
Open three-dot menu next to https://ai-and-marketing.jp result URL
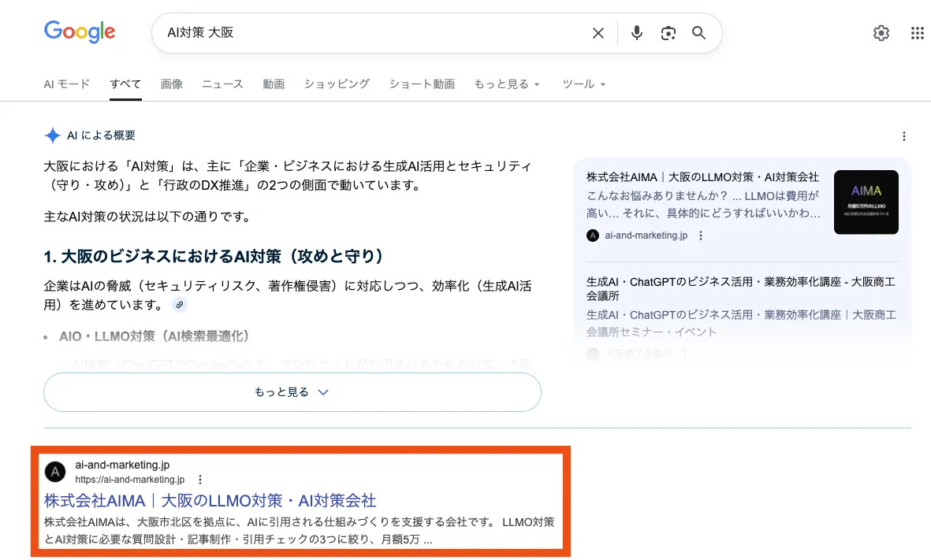200,480
